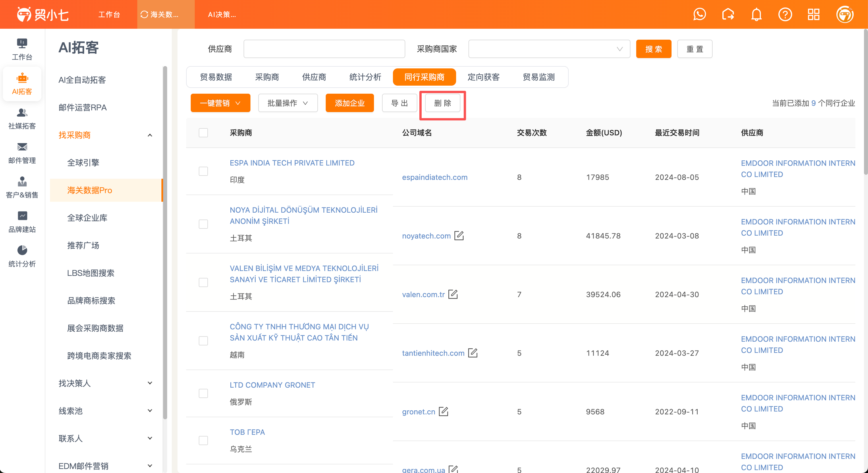Image resolution: width=868 pixels, height=473 pixels.
Task: Edit domain icon next to valen.com.tr
Action: [453, 294]
